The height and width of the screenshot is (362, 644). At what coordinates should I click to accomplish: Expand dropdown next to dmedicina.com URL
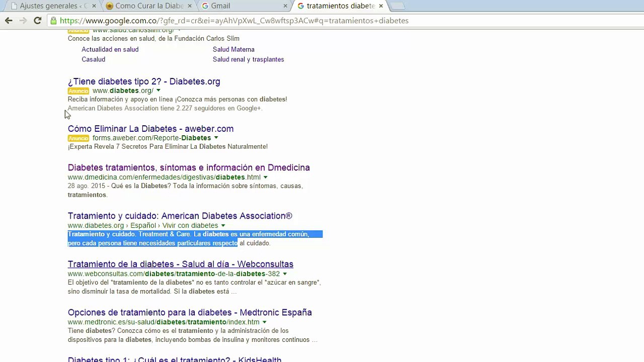coord(266,177)
